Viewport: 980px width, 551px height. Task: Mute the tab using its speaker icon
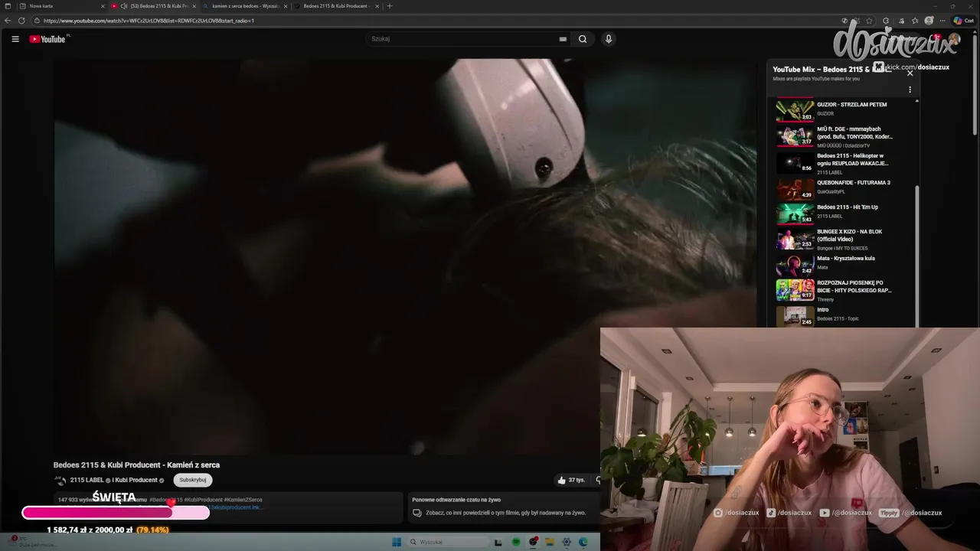[x=124, y=6]
